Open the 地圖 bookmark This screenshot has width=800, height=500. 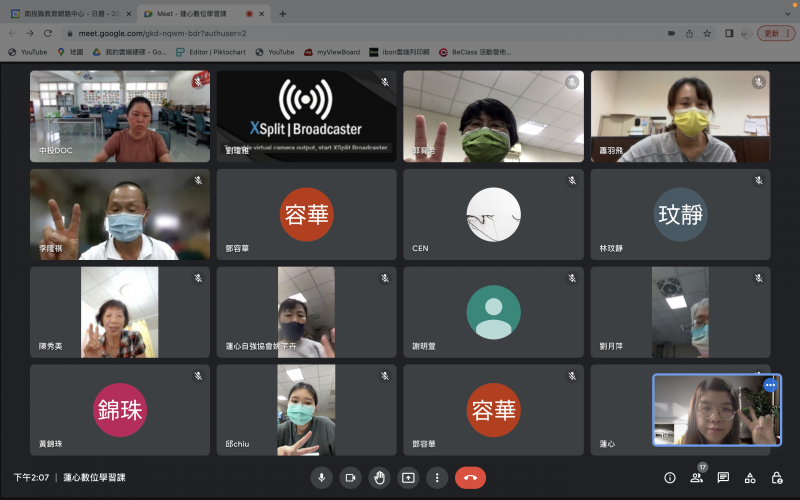coord(70,52)
